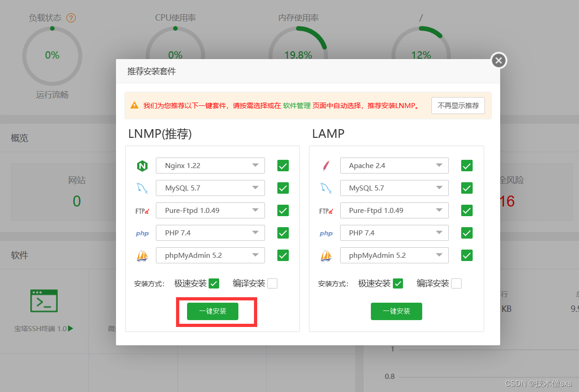Uncheck the Apache 2.4 checkbox
The width and height of the screenshot is (579, 392).
pos(467,165)
